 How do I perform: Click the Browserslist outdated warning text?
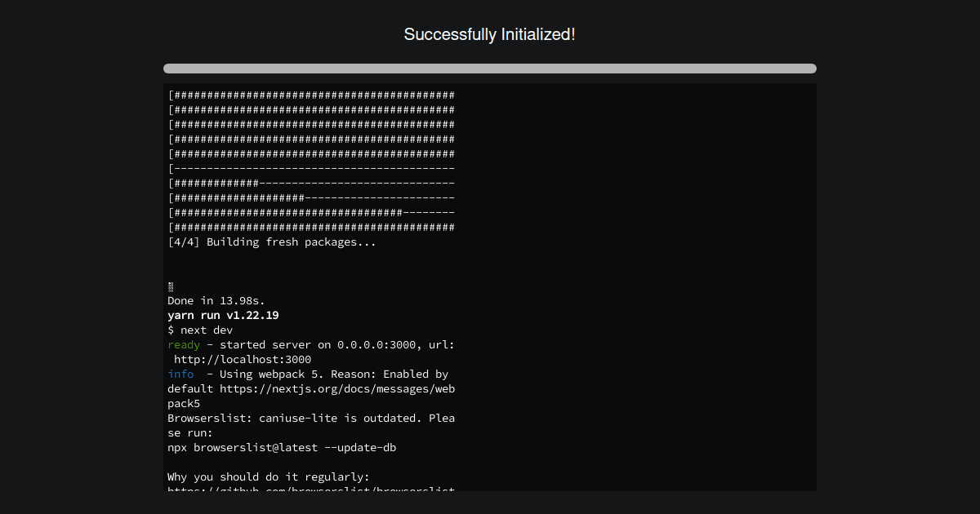coord(310,418)
